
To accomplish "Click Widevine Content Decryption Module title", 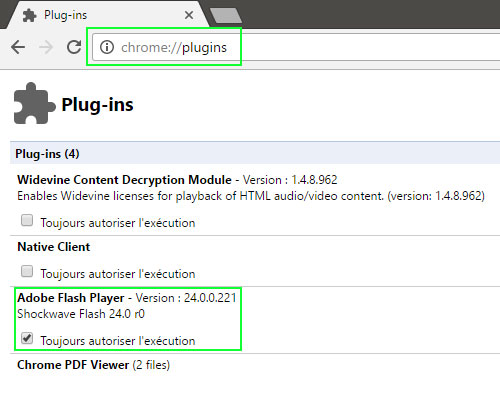I will (124, 180).
